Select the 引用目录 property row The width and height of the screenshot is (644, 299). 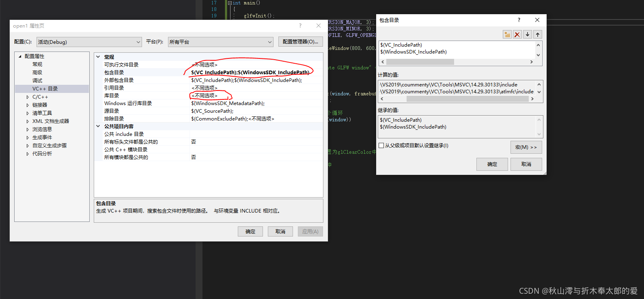click(x=209, y=88)
